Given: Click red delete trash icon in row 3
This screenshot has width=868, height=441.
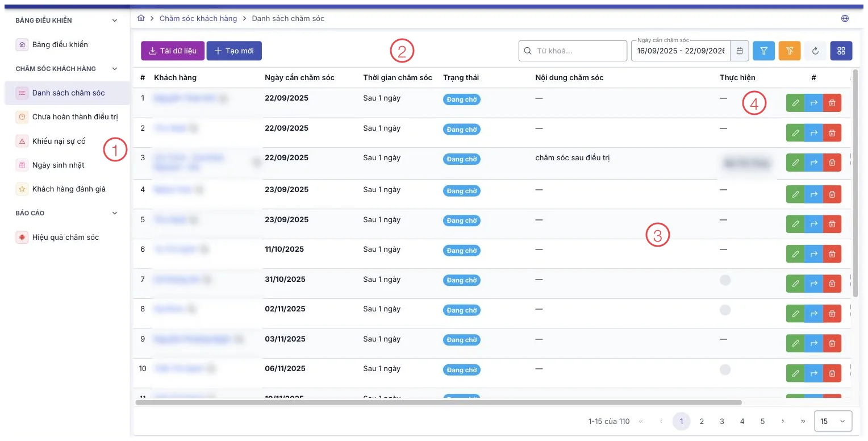Looking at the screenshot, I should [x=832, y=163].
